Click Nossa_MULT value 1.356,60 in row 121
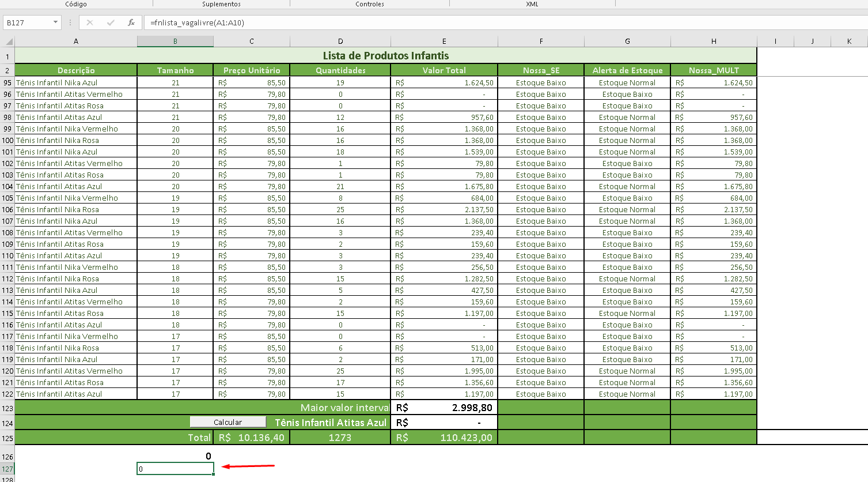This screenshot has width=868, height=482. pos(714,382)
